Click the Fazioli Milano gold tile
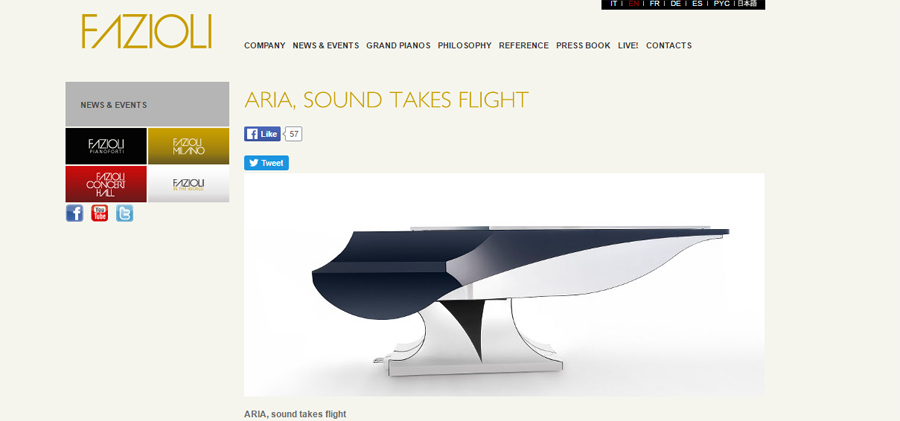The image size is (900, 421). click(x=188, y=146)
